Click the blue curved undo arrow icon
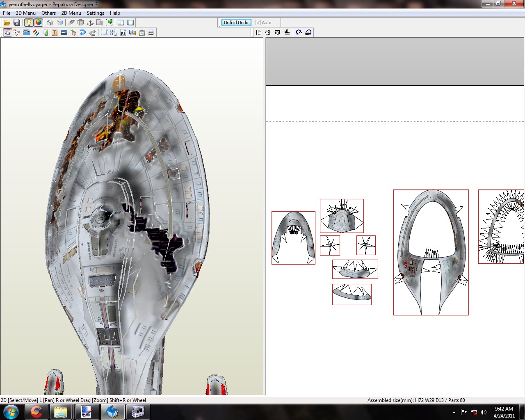 [83, 32]
